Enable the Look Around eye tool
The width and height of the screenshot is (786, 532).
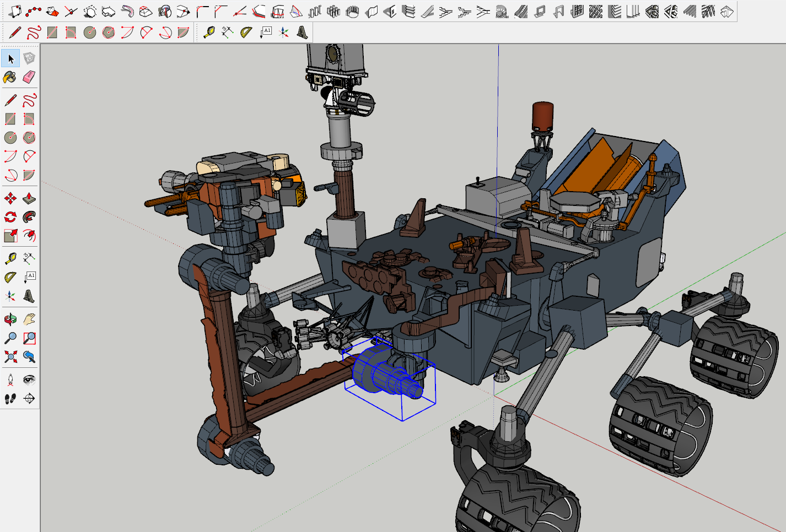29,379
